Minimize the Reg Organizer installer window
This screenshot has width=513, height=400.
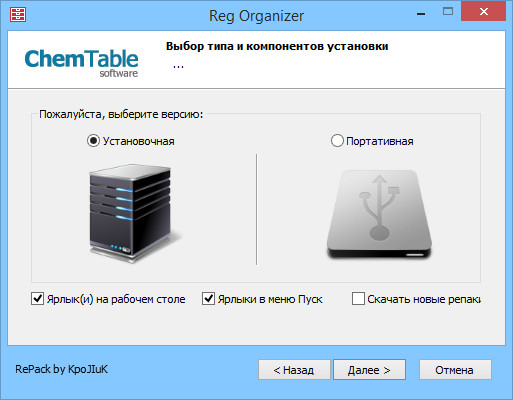click(421, 13)
